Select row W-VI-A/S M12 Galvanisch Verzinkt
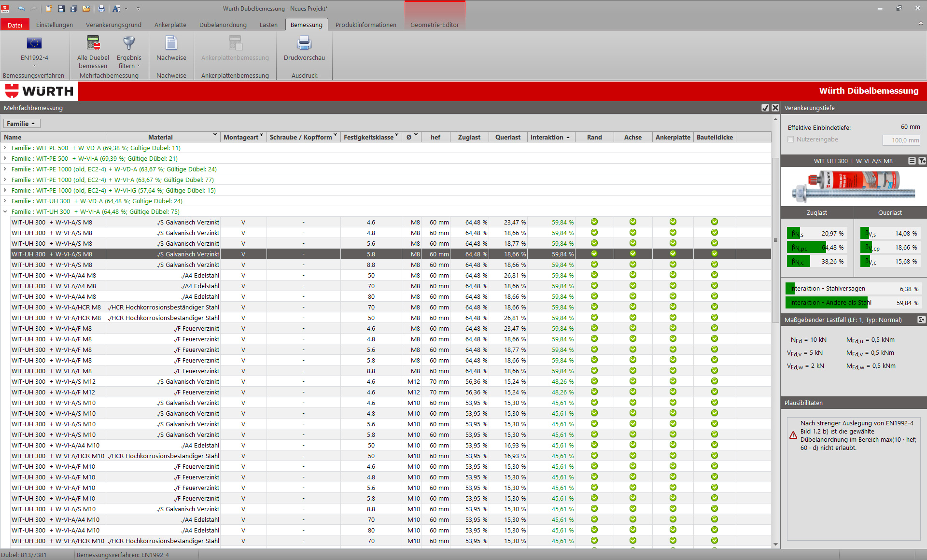Viewport: 927px width, 560px height. 390,381
